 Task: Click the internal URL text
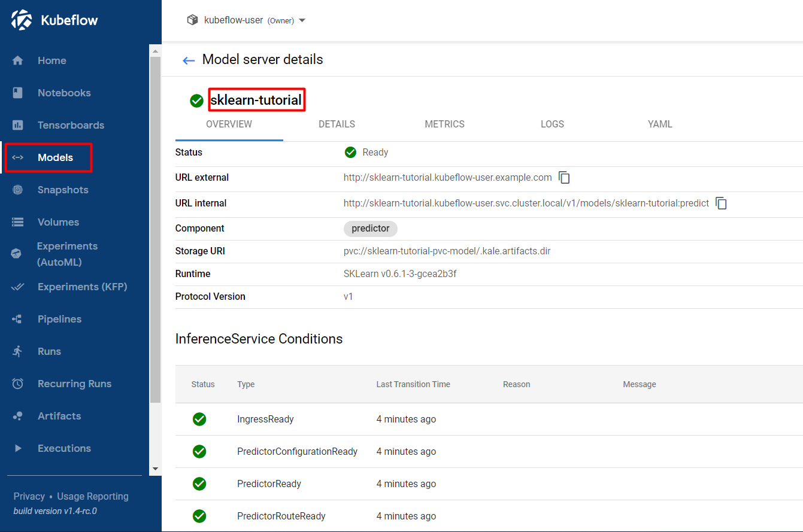526,203
